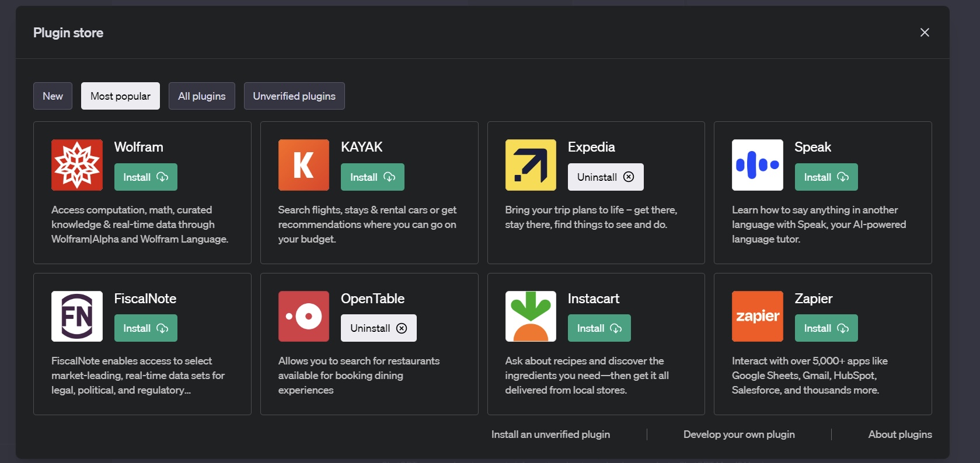Open Install an unverified plugin link

tap(550, 434)
